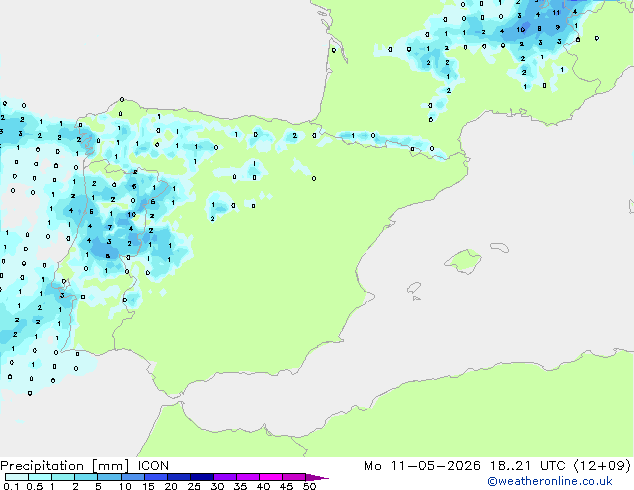Screen dimensions: 634x490
Task: Click the "Precipitation [mm]" title text
Action: pos(65,466)
